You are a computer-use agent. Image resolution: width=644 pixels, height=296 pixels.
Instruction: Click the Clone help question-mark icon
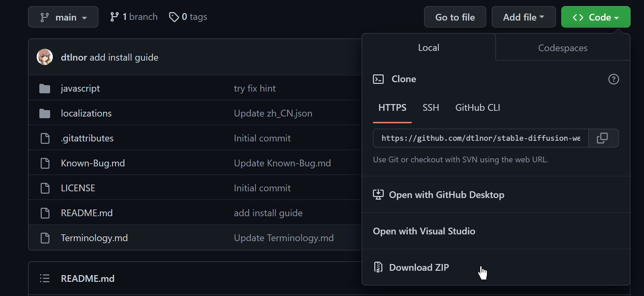(x=614, y=79)
